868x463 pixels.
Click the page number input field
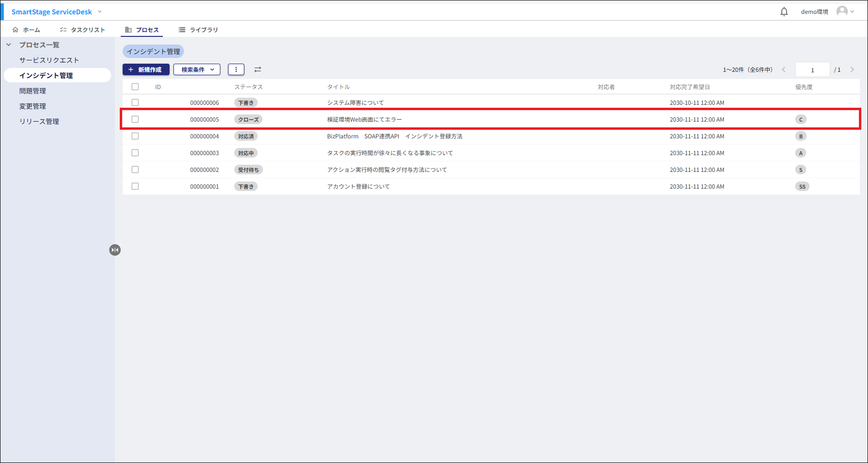point(812,70)
